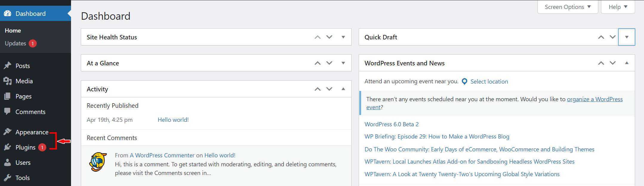Click the Appearance paintbrush icon
The height and width of the screenshot is (186, 644).
(7, 132)
